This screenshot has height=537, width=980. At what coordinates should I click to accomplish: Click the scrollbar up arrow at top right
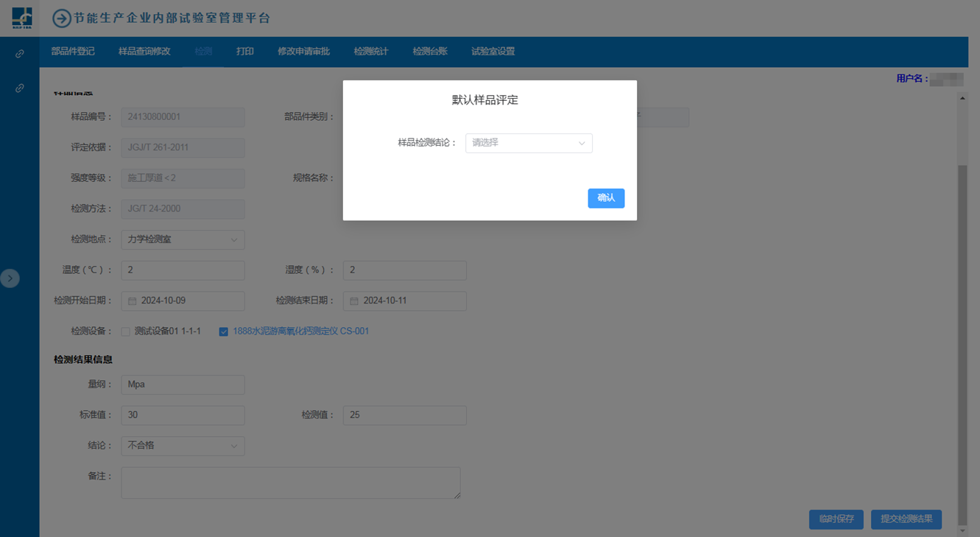click(962, 98)
